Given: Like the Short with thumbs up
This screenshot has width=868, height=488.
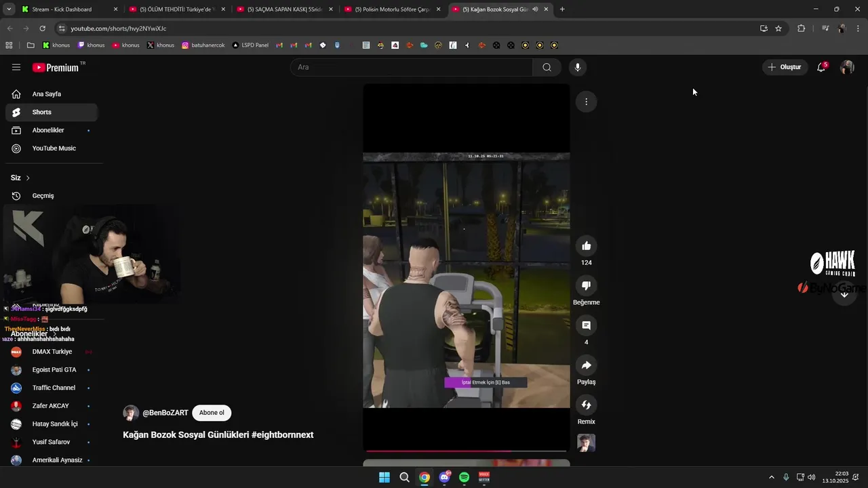Looking at the screenshot, I should (587, 246).
